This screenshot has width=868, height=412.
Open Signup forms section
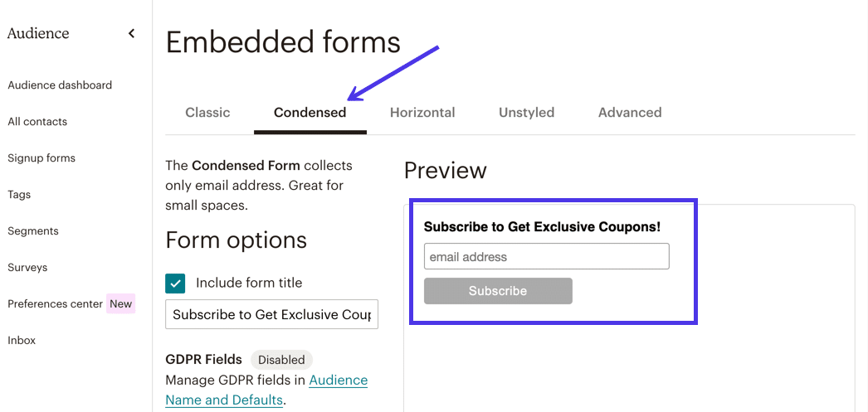[41, 158]
